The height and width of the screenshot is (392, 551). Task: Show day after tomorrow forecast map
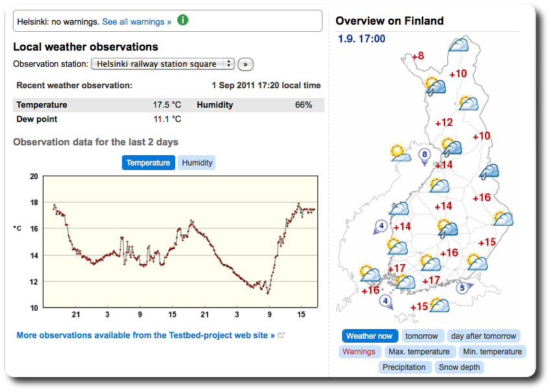[484, 336]
